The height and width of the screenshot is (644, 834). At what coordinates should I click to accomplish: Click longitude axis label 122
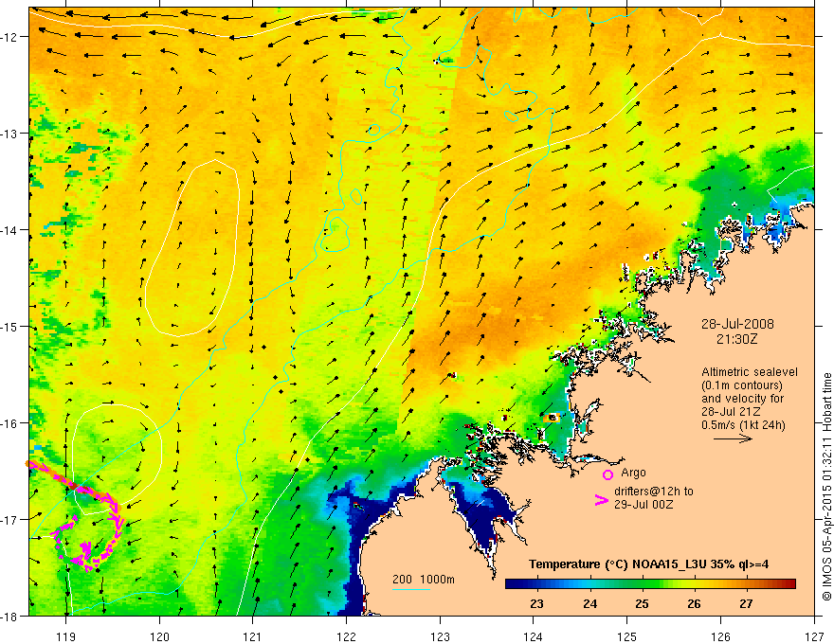[x=346, y=636]
